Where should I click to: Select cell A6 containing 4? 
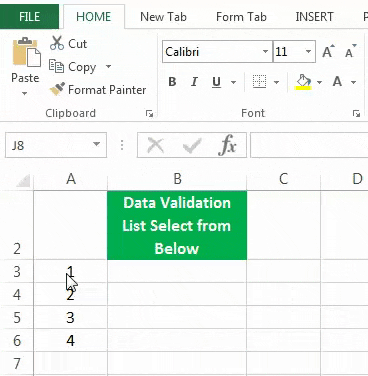[x=71, y=340]
